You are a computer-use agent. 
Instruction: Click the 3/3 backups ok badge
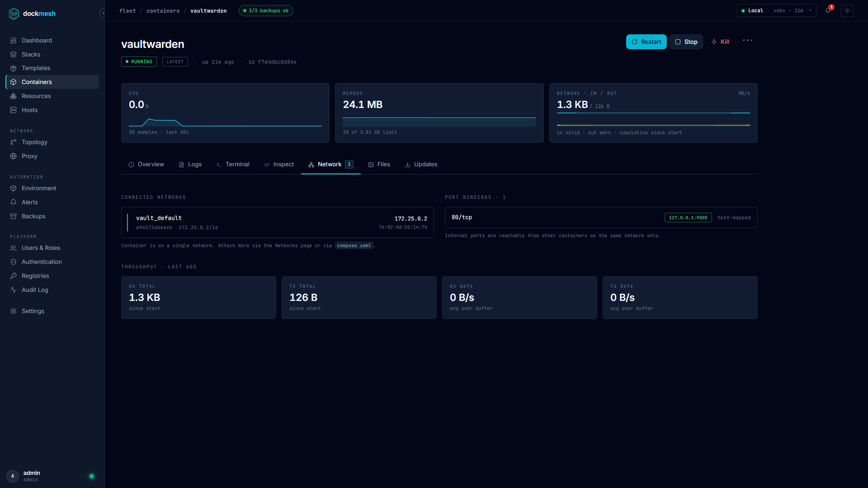click(266, 10)
